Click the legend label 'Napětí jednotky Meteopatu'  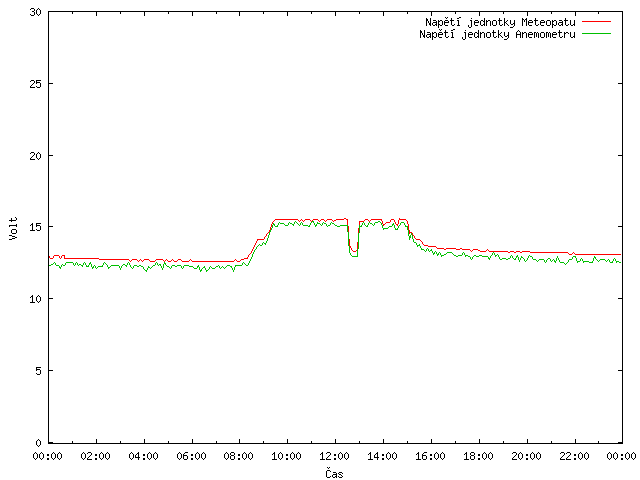click(500, 22)
